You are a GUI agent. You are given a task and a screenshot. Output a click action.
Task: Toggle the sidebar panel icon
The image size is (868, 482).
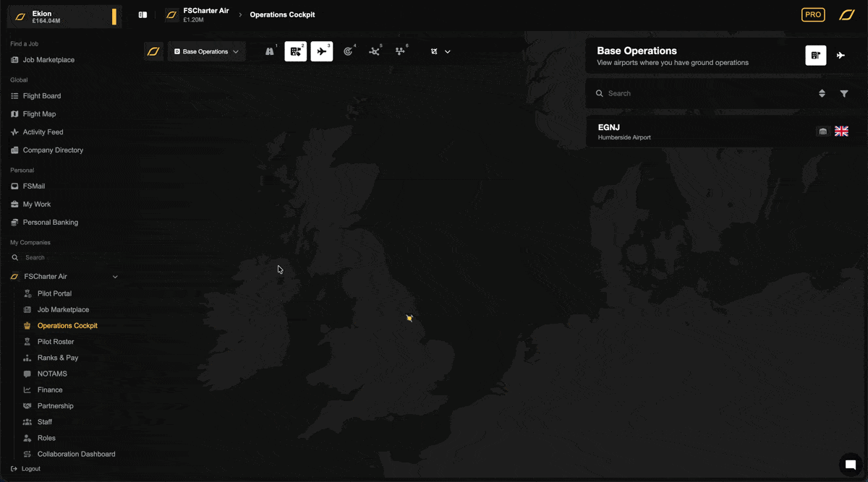142,14
